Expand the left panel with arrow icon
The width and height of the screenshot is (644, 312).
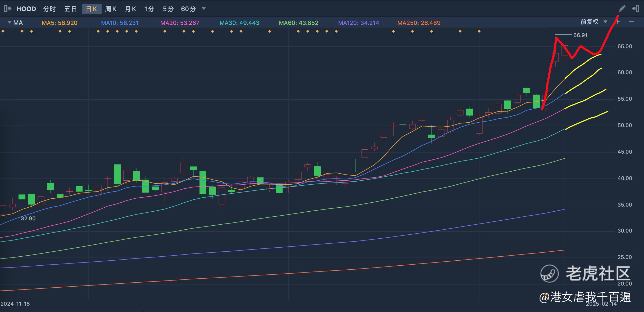coord(7,9)
